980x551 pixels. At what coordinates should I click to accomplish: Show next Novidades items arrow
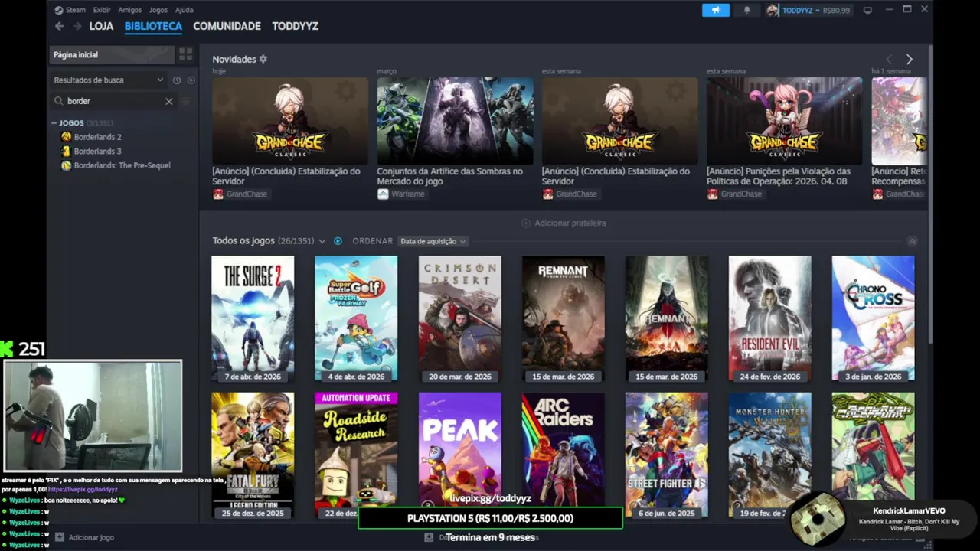pos(910,59)
